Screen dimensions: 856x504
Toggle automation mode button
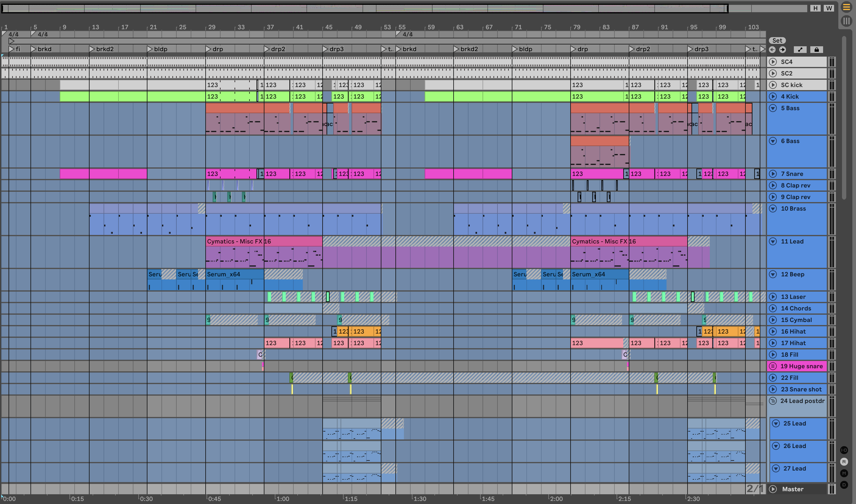point(800,50)
